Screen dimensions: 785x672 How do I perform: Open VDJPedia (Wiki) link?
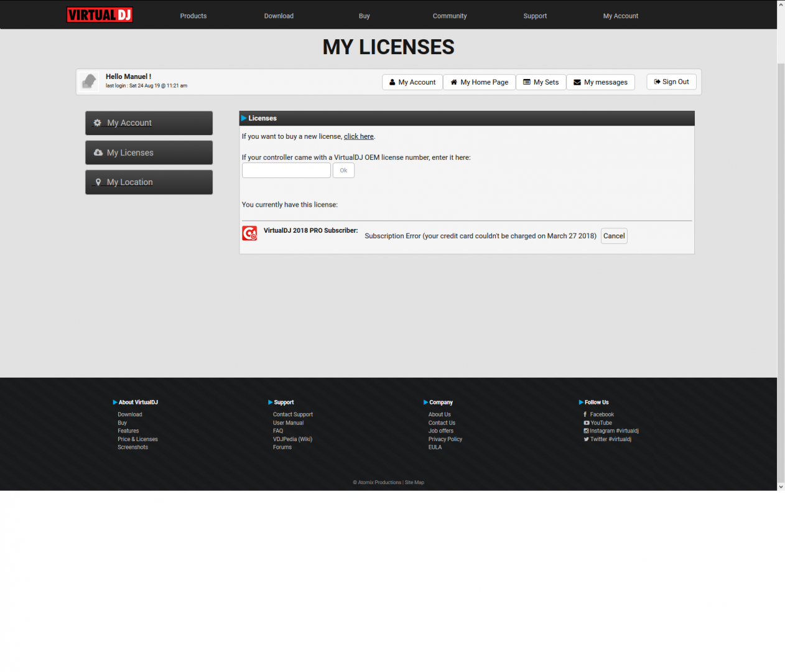coord(293,439)
